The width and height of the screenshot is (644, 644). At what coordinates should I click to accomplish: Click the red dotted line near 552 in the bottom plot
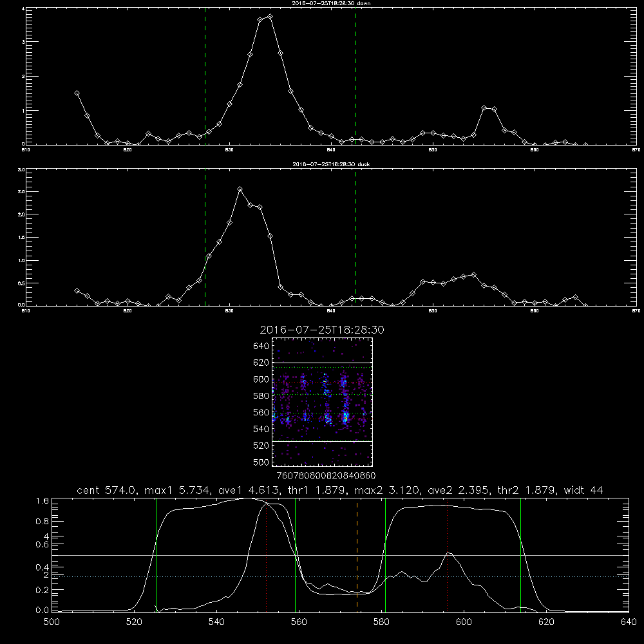coord(267,554)
